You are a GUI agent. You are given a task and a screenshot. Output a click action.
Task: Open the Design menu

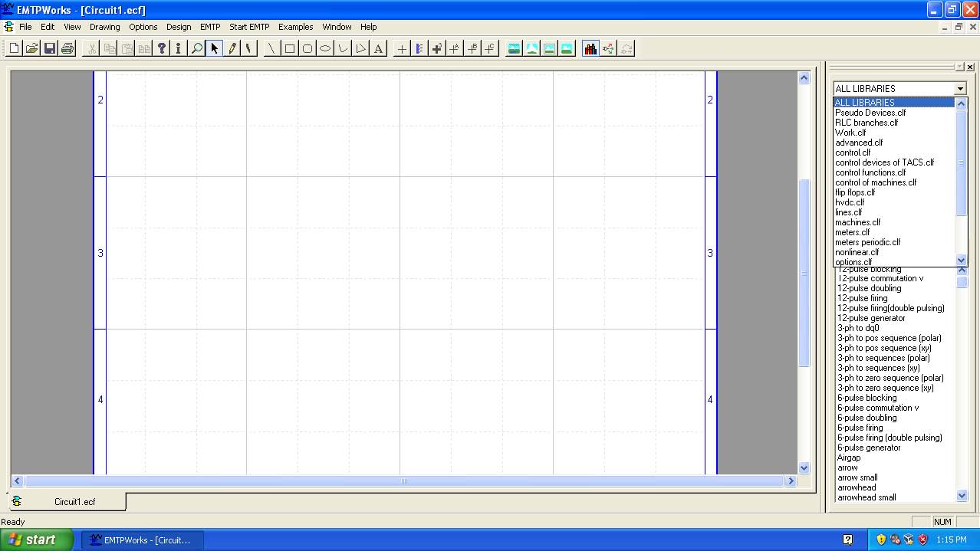tap(179, 27)
